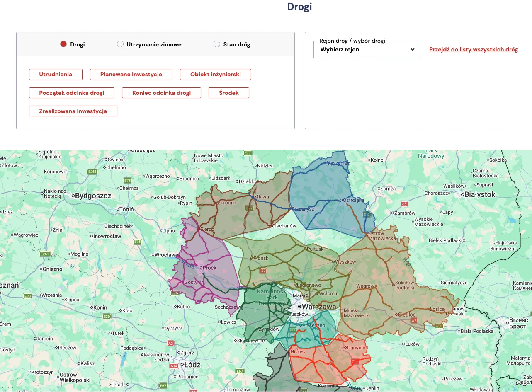
Task: Click the Siedlce label on the map
Action: pos(407,315)
